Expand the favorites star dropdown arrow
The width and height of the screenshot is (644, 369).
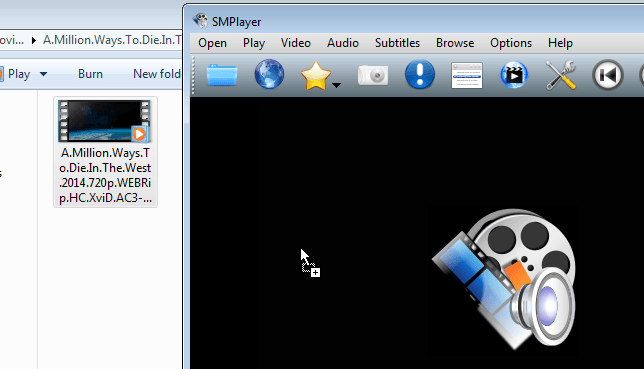[336, 85]
